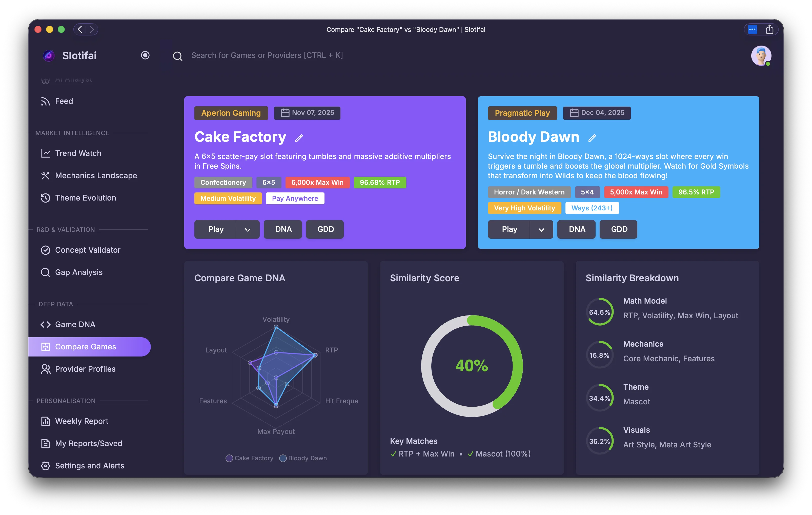Open Bloody Dawn DNA
The height and width of the screenshot is (515, 812).
pos(577,229)
